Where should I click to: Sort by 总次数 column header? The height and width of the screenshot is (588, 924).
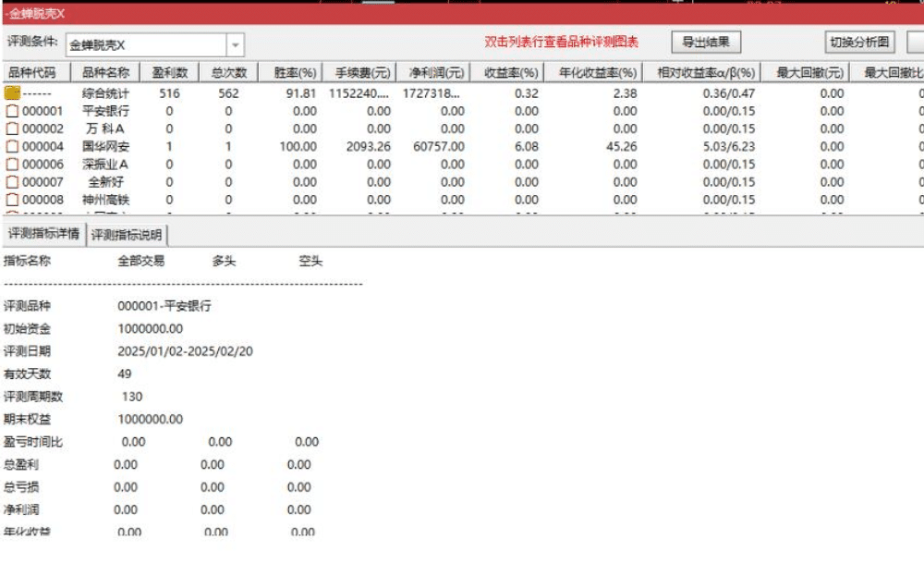pos(228,72)
